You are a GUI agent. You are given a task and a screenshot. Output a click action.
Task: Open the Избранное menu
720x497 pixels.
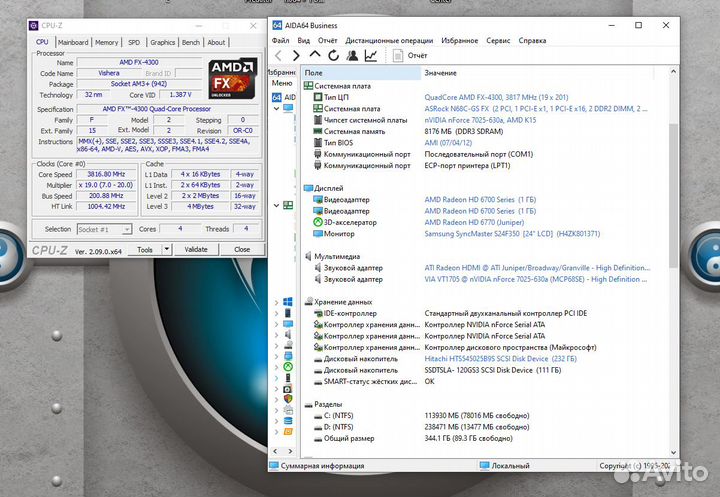[459, 41]
